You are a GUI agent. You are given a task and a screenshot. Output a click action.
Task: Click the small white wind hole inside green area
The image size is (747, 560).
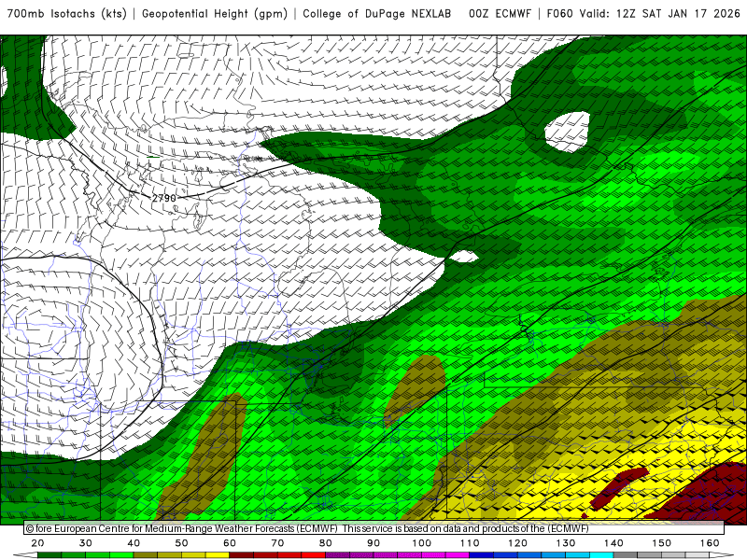click(463, 257)
